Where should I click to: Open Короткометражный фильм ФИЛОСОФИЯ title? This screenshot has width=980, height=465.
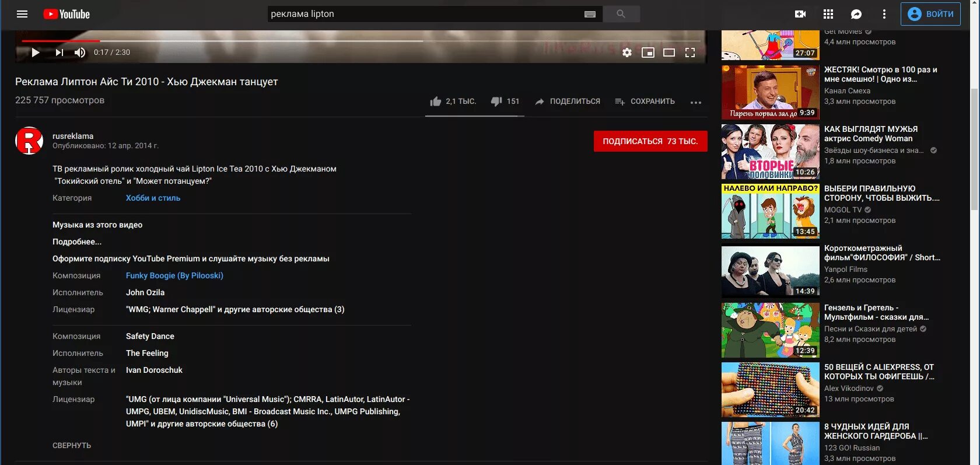[x=882, y=253]
